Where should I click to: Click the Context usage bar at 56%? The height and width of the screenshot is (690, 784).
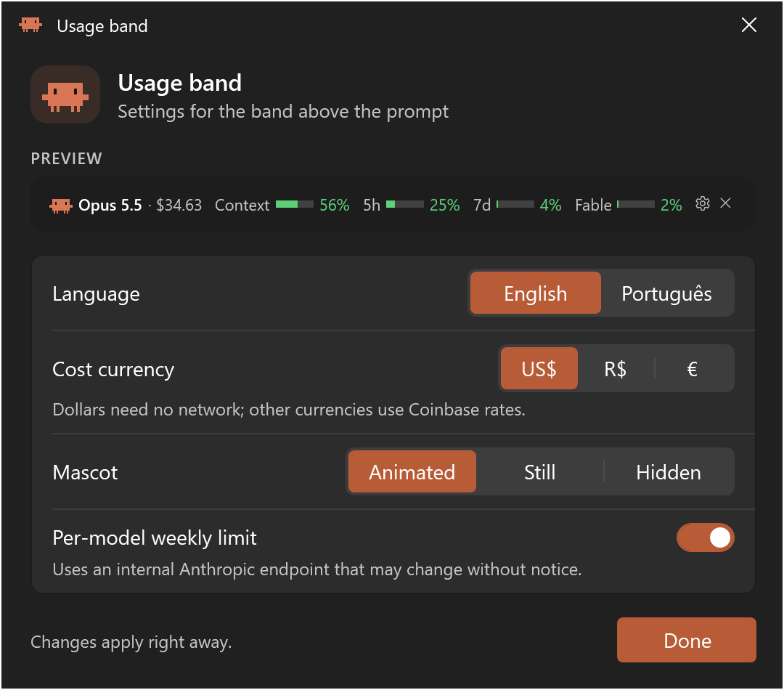295,204
